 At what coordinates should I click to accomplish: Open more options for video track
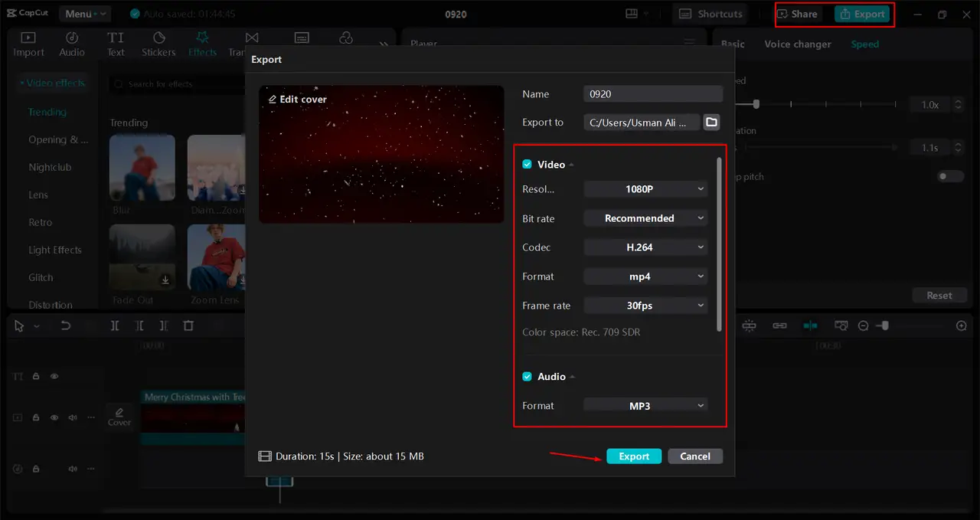click(x=91, y=417)
